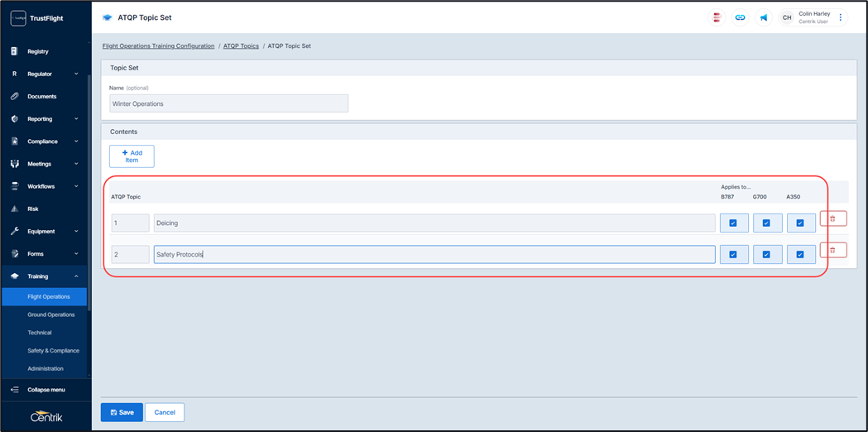Collapse the Training menu chevron

76,276
